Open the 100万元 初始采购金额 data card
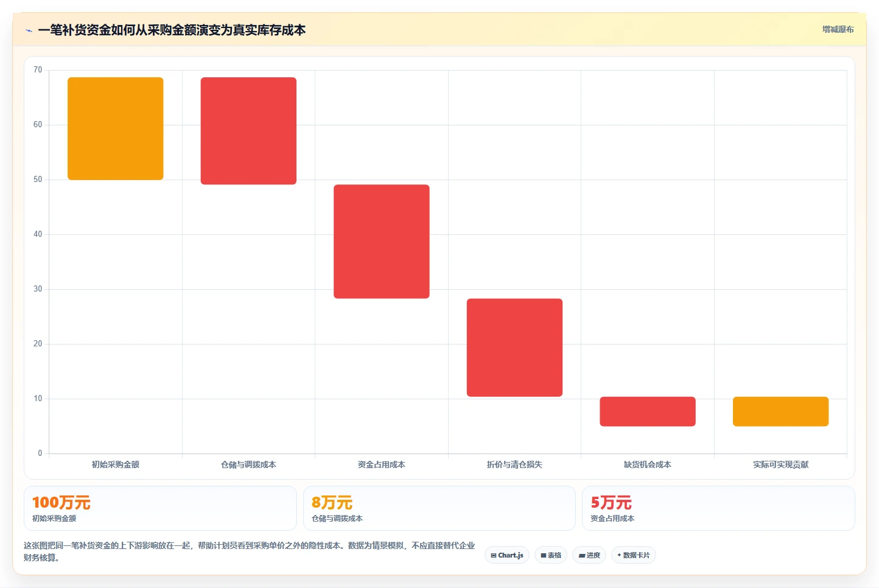The image size is (879, 588). tap(160, 508)
